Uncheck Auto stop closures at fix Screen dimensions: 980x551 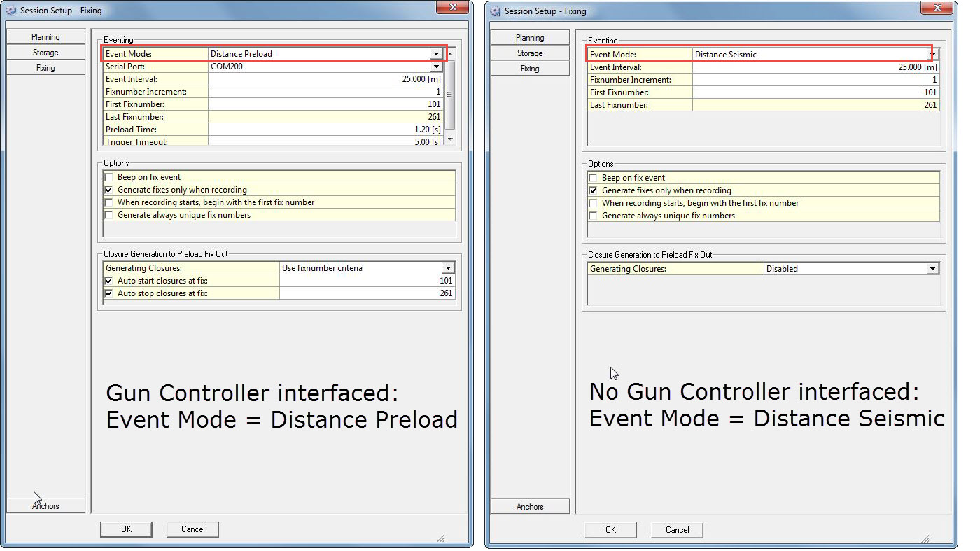pyautogui.click(x=108, y=293)
